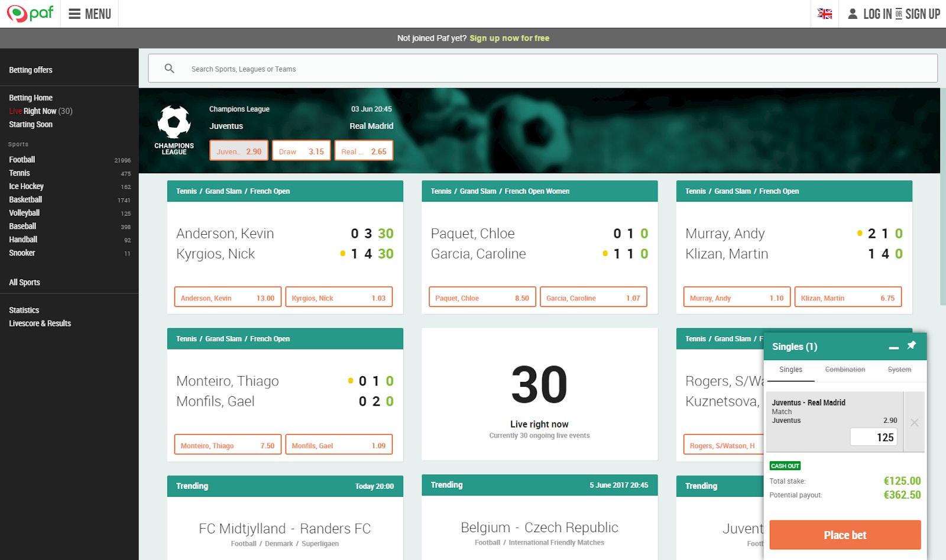Image resolution: width=946 pixels, height=560 pixels.
Task: Click the search magnifier icon
Action: pyautogui.click(x=170, y=68)
